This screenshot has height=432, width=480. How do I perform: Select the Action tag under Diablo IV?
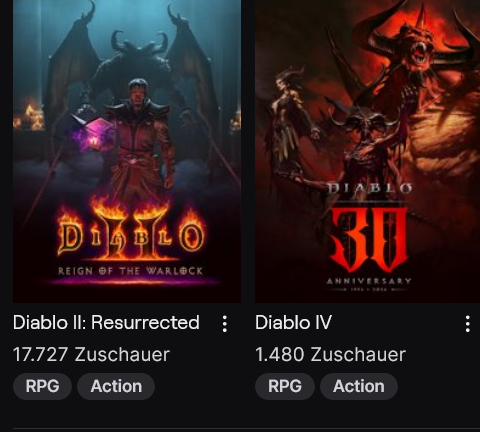[359, 386]
